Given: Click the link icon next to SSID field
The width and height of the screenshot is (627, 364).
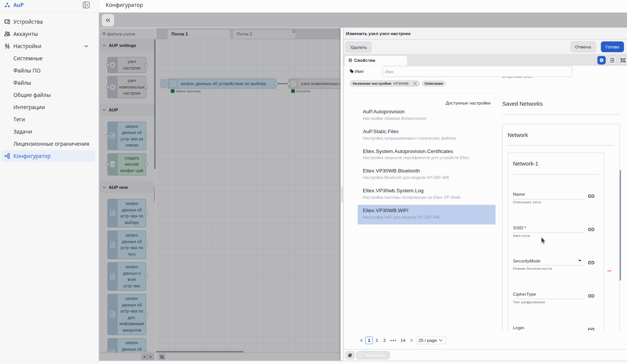Looking at the screenshot, I should click(x=591, y=229).
